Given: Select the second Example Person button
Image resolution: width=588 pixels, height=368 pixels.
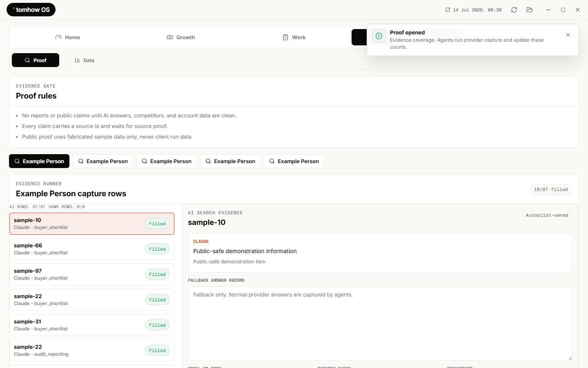Looking at the screenshot, I should (103, 161).
